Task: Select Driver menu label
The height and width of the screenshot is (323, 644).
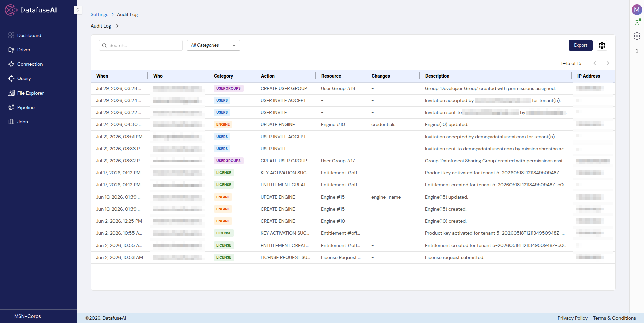Action: pyautogui.click(x=24, y=50)
